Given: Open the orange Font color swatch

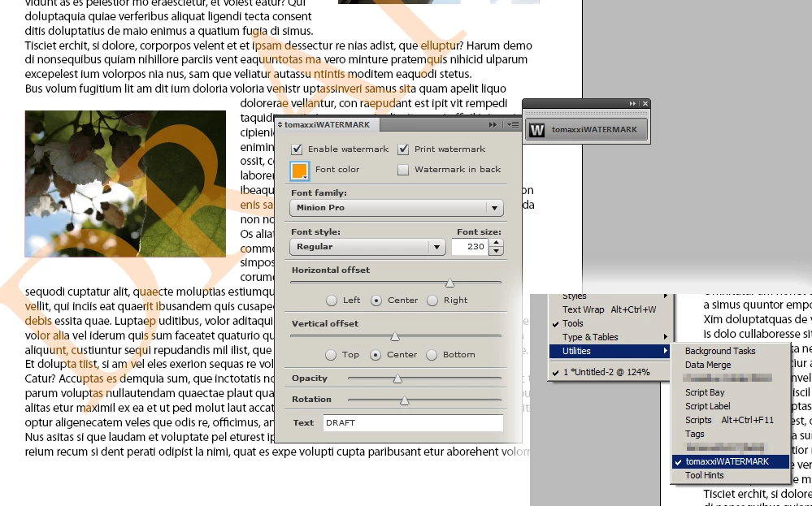Looking at the screenshot, I should tap(300, 171).
